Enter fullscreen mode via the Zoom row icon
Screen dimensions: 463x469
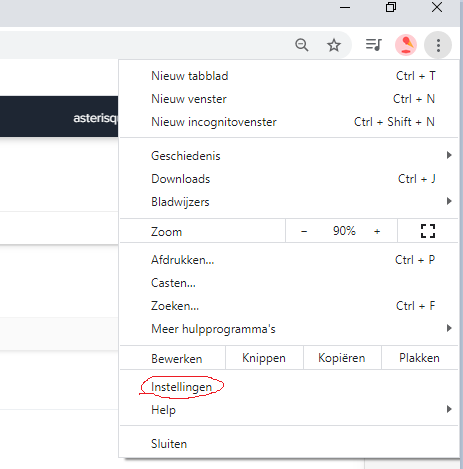[x=428, y=231]
